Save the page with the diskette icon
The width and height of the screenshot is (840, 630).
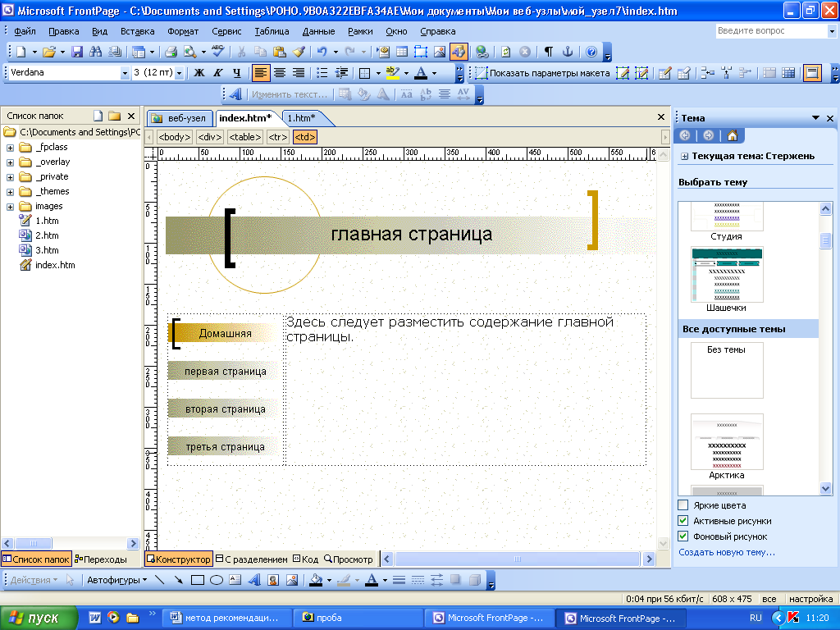tap(77, 52)
